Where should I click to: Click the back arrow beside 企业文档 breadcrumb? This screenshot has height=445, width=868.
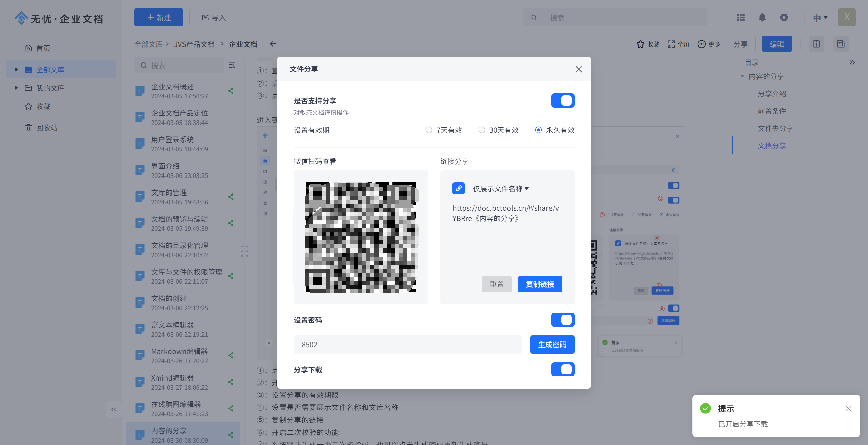(x=273, y=44)
